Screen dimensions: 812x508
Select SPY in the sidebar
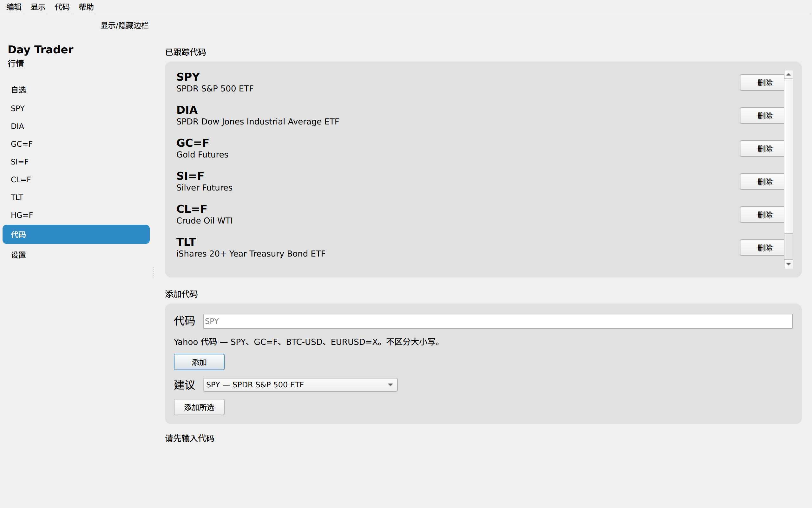(x=76, y=109)
